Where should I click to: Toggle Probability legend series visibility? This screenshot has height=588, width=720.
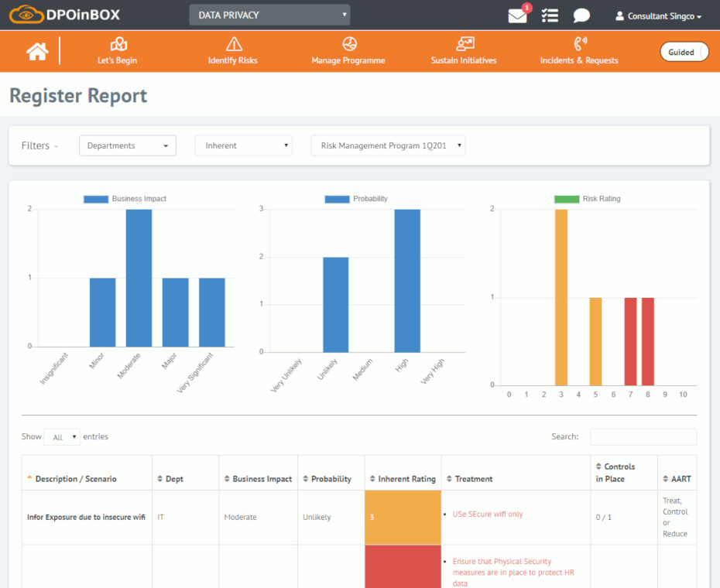pos(337,199)
